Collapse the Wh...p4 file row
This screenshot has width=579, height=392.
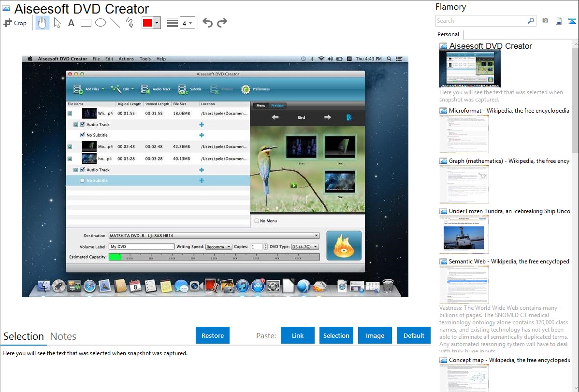70,114
